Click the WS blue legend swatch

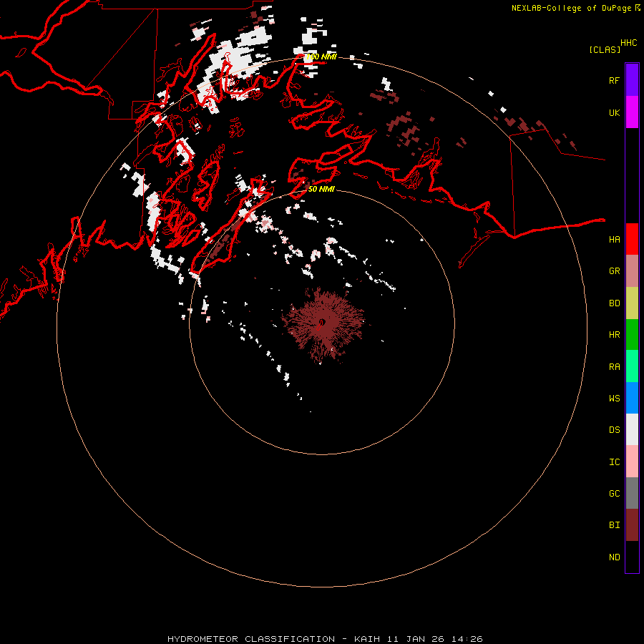pos(632,398)
